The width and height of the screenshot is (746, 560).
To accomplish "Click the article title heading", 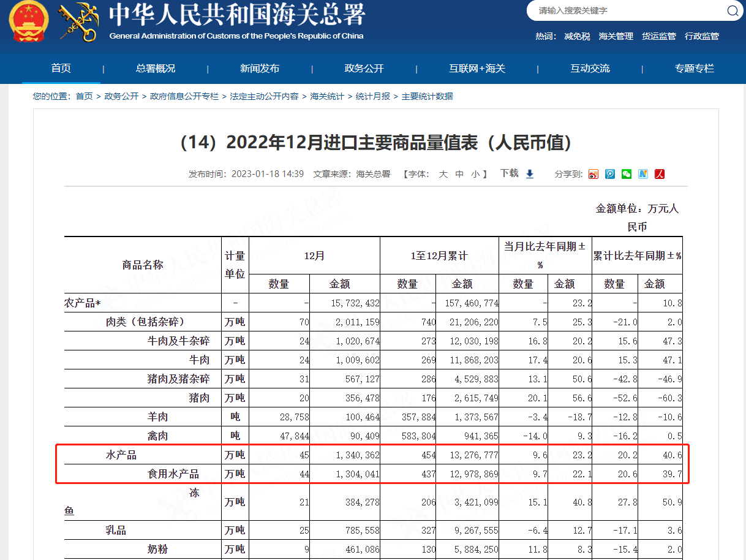I will tap(376, 143).
